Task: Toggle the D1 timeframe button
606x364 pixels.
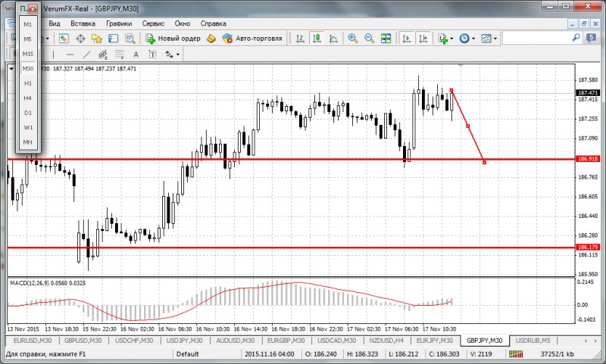Action: tap(28, 113)
